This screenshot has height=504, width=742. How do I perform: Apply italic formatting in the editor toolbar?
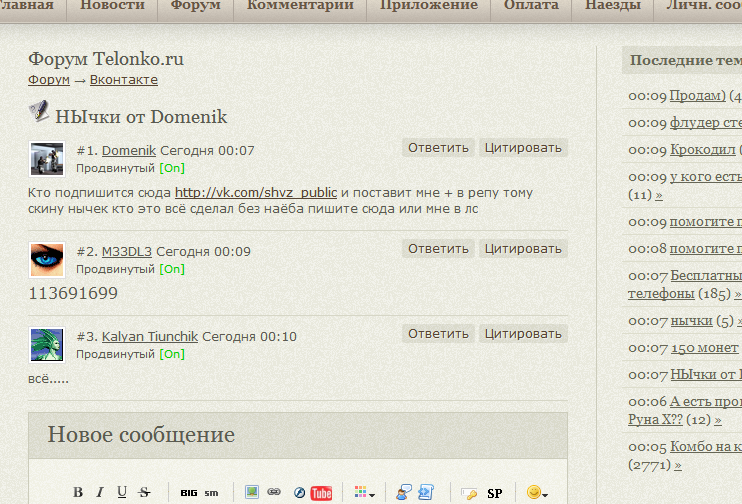[100, 492]
